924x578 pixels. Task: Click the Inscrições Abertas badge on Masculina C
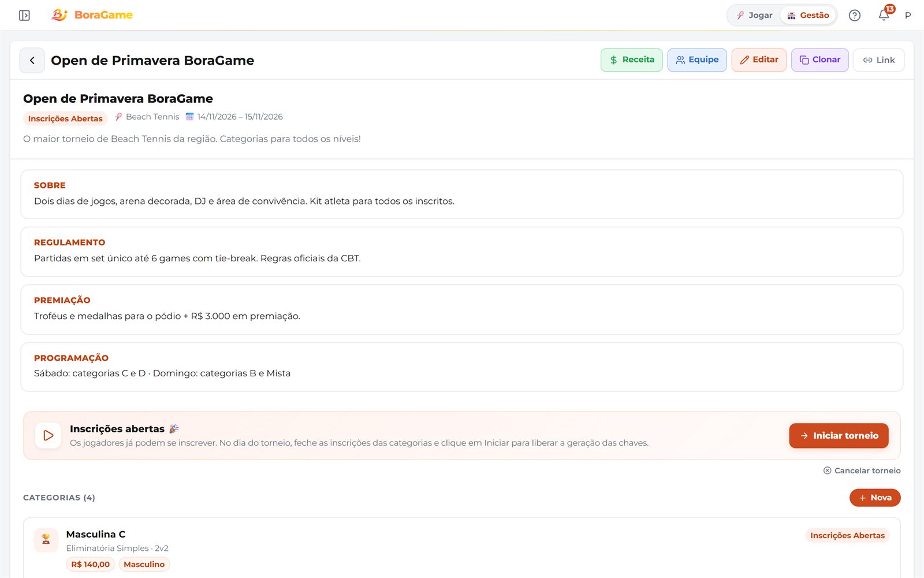(x=847, y=536)
